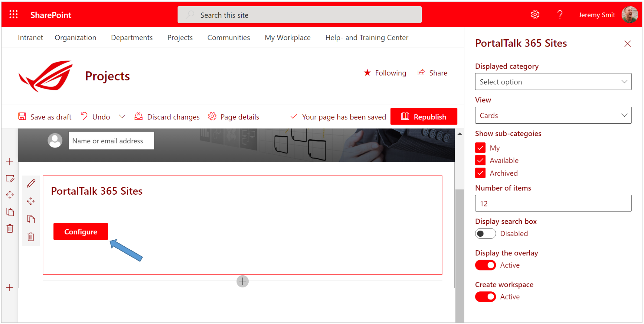The image size is (644, 324).
Task: Click the Name or email address field
Action: coord(111,141)
